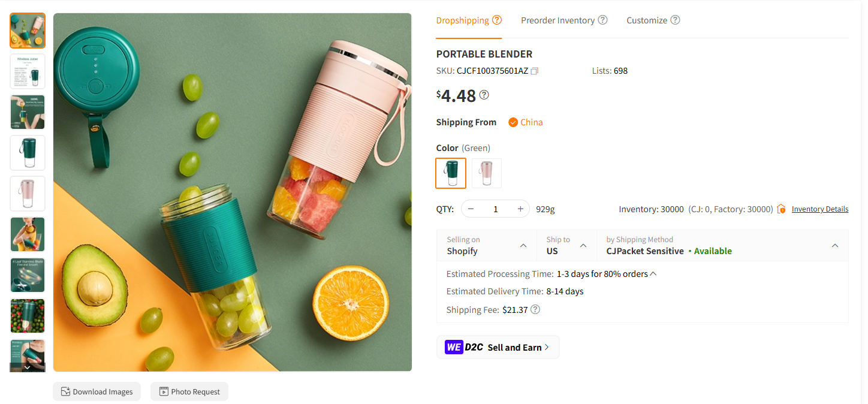Click the orange inventory alert icon
This screenshot has height=404, width=868.
tap(781, 209)
